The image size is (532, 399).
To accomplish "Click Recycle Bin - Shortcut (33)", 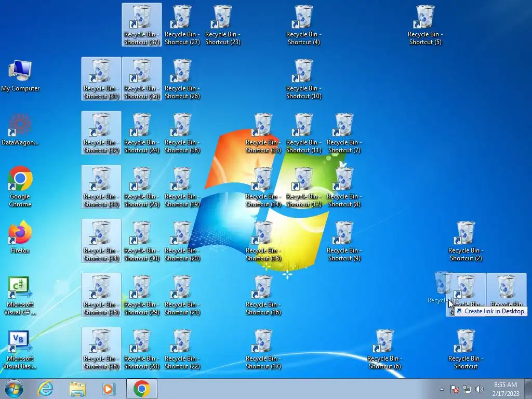I will (x=101, y=187).
